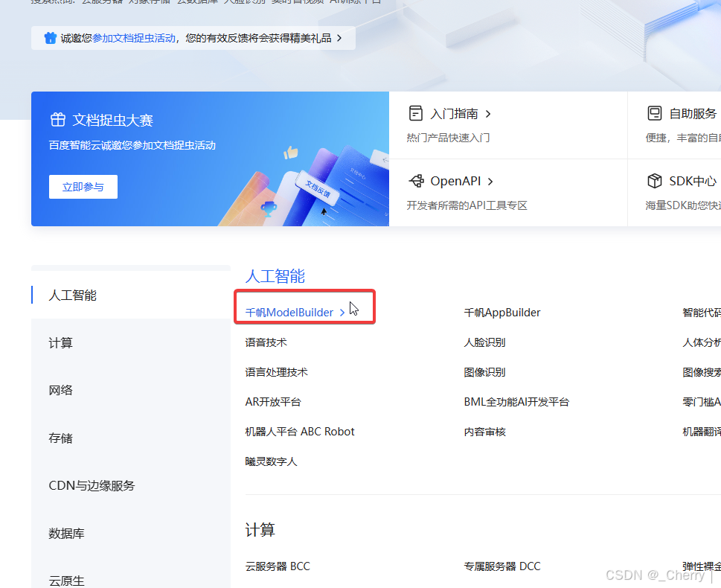Open the AR开放平台 link
The width and height of the screenshot is (721, 588).
point(273,402)
